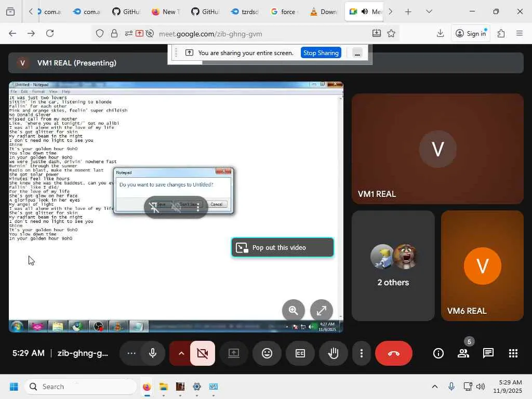
Task: Open a new browser tab
Action: click(408, 11)
